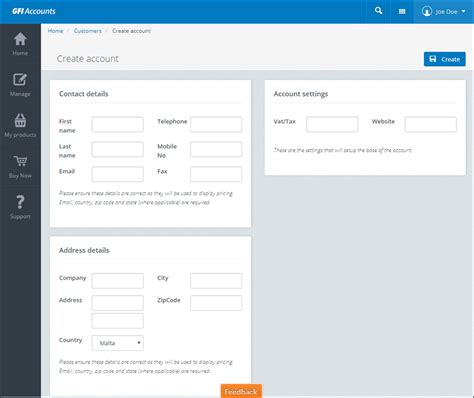Focus the First name input field
Screen dimensions: 474x398
pyautogui.click(x=117, y=124)
